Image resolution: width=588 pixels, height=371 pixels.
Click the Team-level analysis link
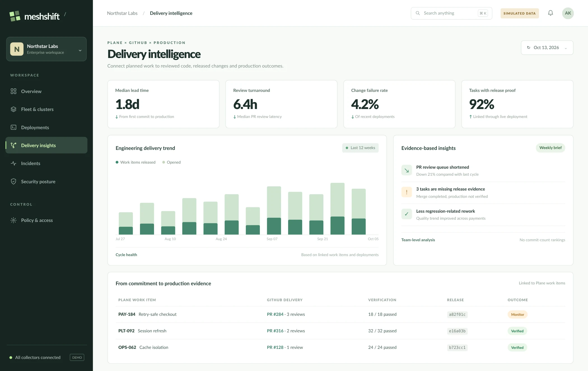click(x=418, y=240)
